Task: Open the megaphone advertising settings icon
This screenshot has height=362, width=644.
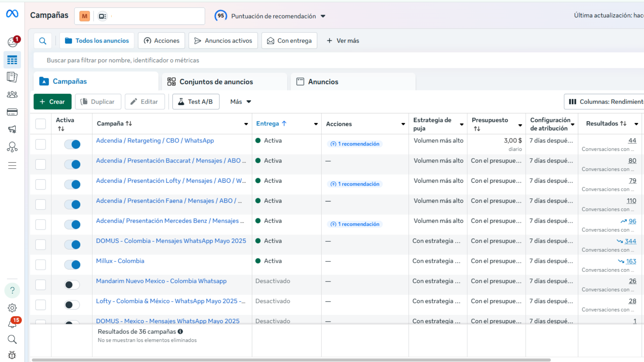Action: [x=12, y=129]
